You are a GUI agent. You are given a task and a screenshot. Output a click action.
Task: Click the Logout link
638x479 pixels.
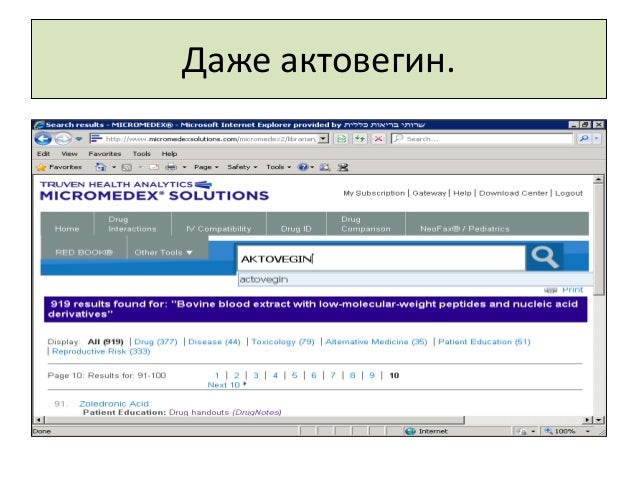569,193
